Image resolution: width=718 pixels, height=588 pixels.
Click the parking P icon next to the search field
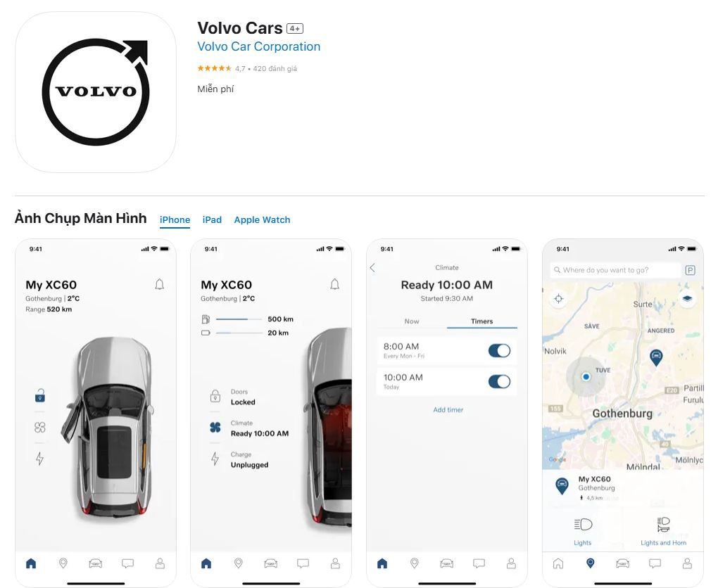click(x=690, y=270)
